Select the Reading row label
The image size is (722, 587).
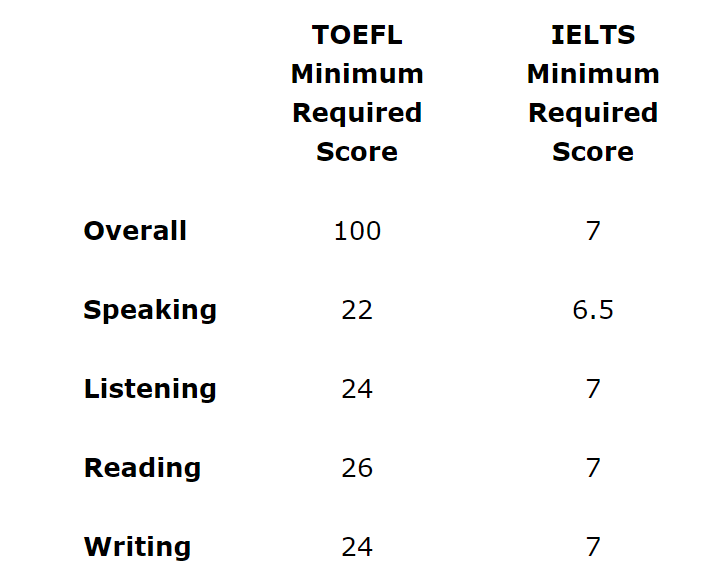click(x=142, y=468)
